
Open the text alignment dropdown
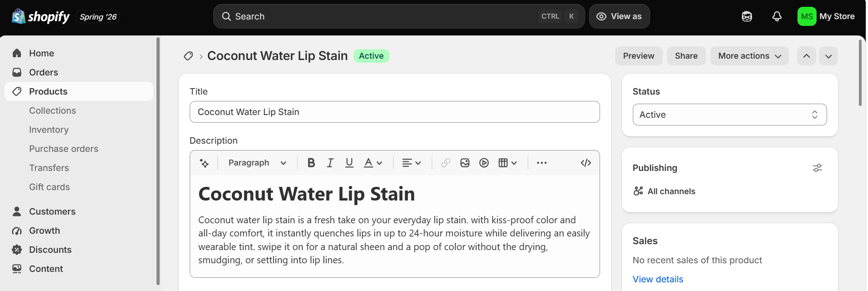pyautogui.click(x=412, y=163)
